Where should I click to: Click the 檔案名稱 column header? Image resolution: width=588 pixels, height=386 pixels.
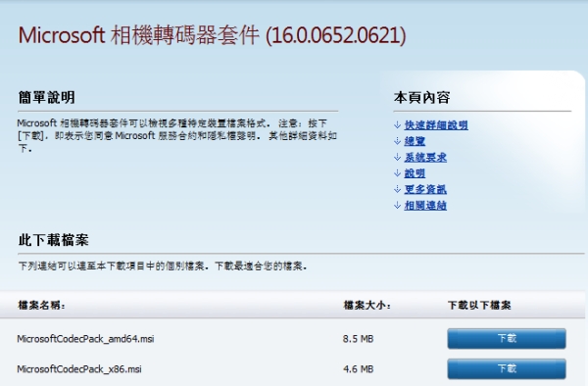click(41, 306)
